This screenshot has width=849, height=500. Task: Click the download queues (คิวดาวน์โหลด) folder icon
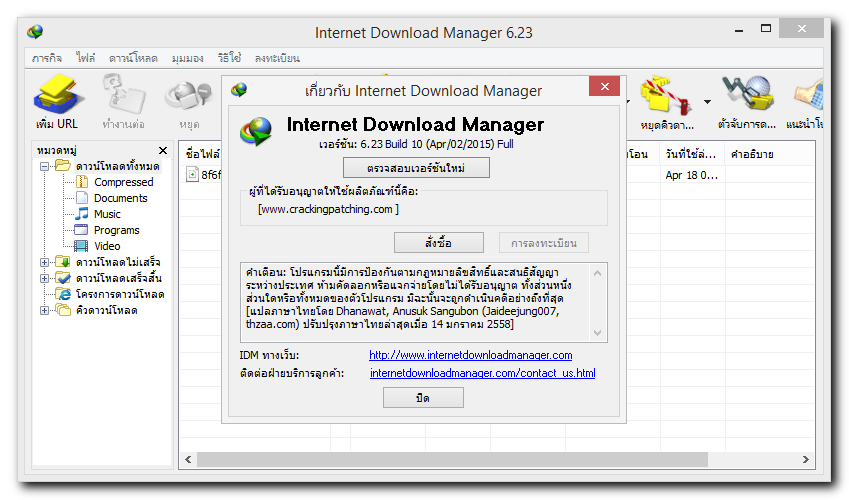(x=63, y=310)
